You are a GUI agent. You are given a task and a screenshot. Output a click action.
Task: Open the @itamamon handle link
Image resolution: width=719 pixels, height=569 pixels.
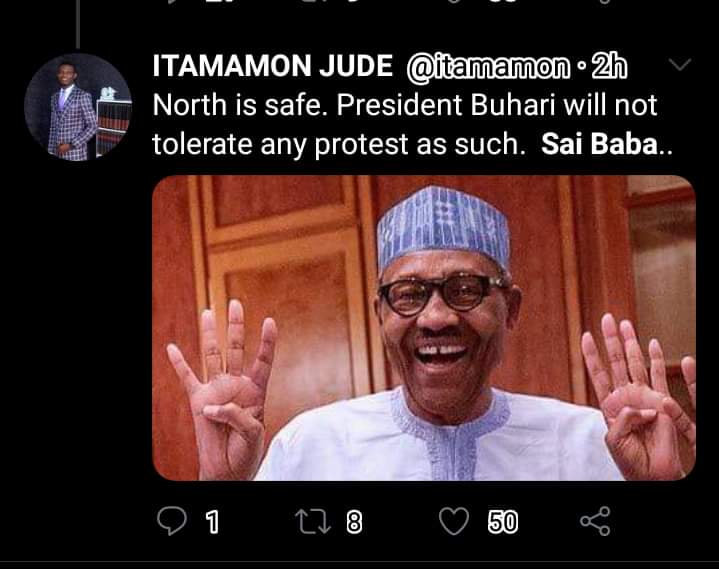click(484, 68)
